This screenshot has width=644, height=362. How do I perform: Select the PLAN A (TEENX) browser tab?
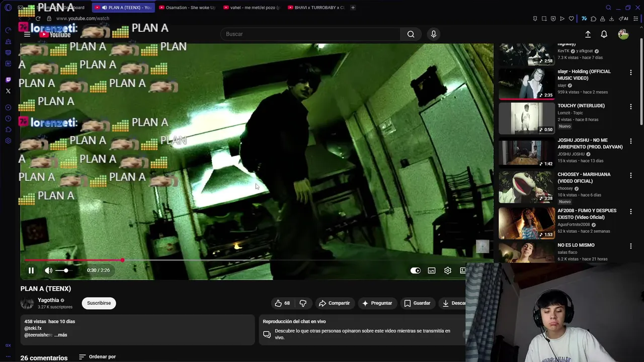123,8
